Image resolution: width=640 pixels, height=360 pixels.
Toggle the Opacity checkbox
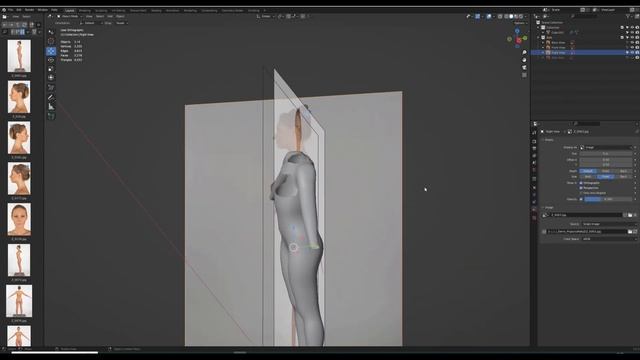581,199
